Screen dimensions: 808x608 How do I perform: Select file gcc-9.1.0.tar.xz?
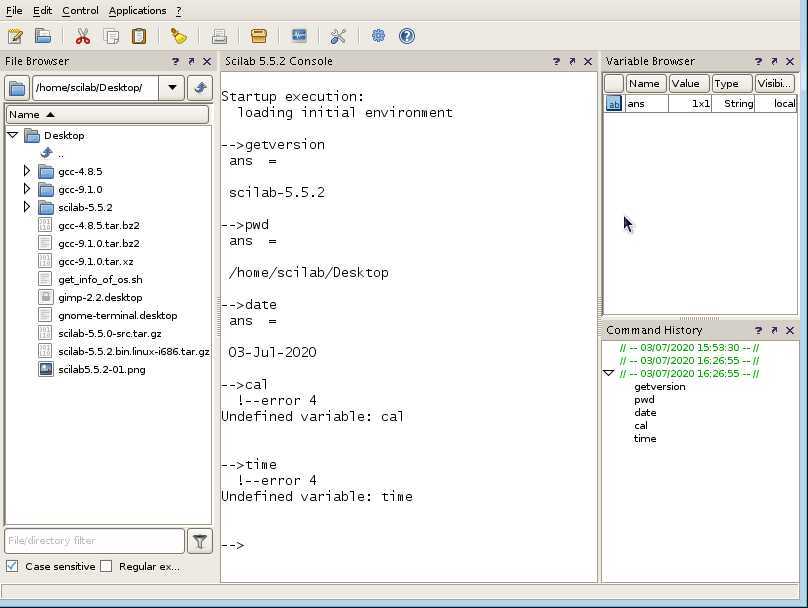pos(95,261)
